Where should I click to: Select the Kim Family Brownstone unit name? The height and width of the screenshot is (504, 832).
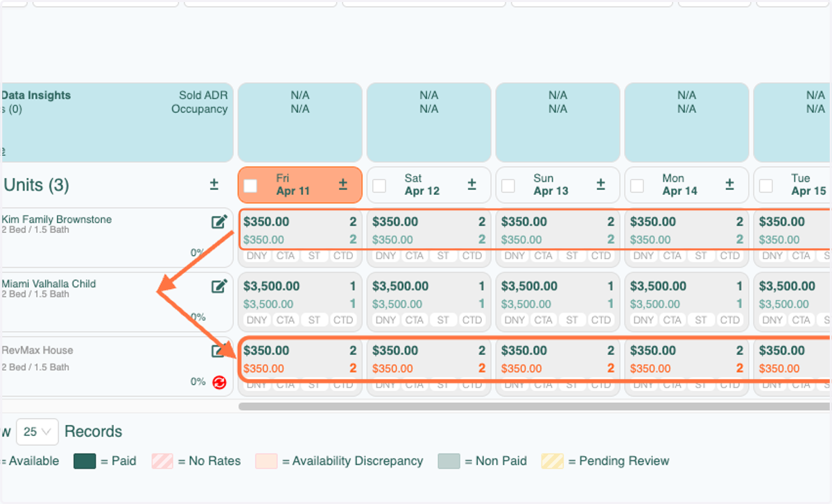click(x=57, y=219)
